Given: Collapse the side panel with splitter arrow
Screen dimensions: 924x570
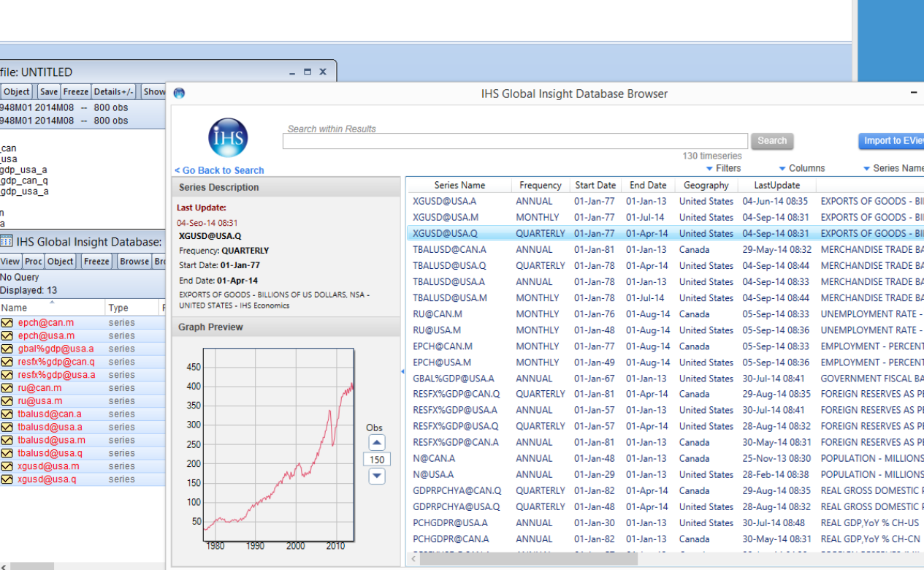Looking at the screenshot, I should point(402,372).
